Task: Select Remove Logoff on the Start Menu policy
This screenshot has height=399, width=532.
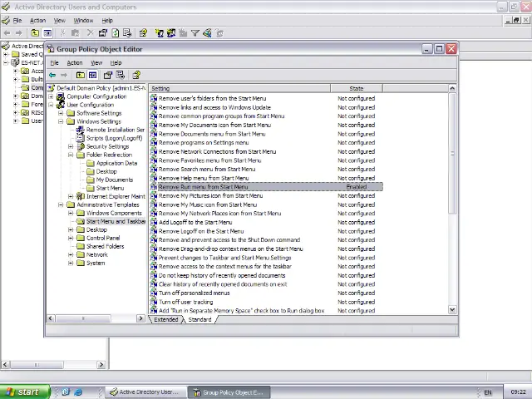Action: (201, 231)
